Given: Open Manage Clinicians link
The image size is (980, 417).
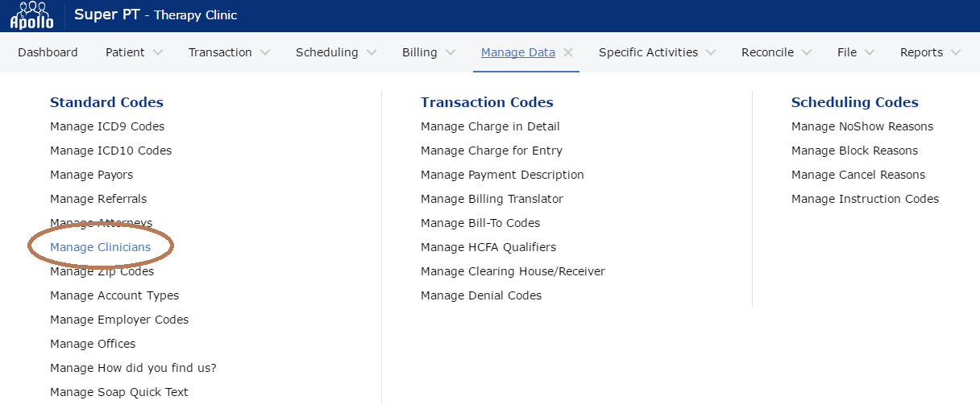Looking at the screenshot, I should pyautogui.click(x=100, y=247).
